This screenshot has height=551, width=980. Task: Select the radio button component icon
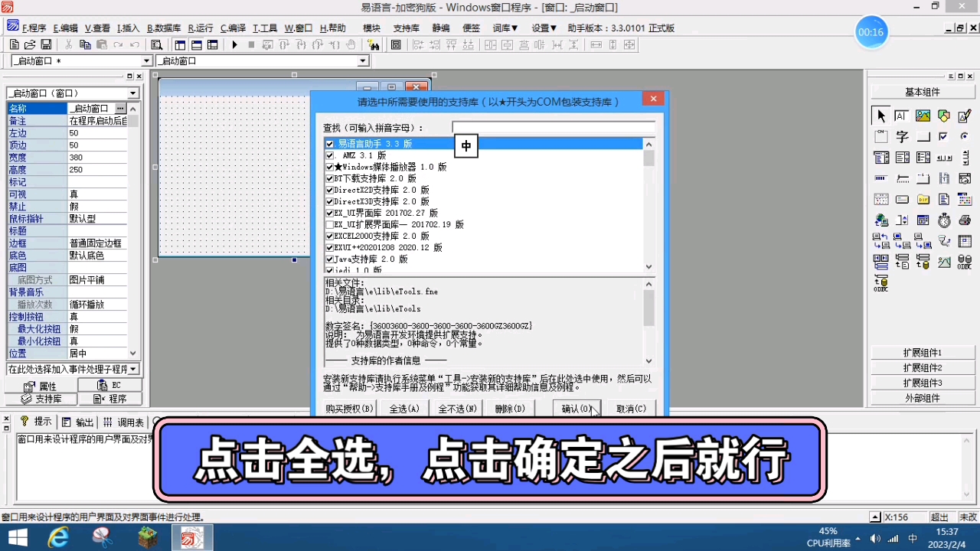pos(964,136)
